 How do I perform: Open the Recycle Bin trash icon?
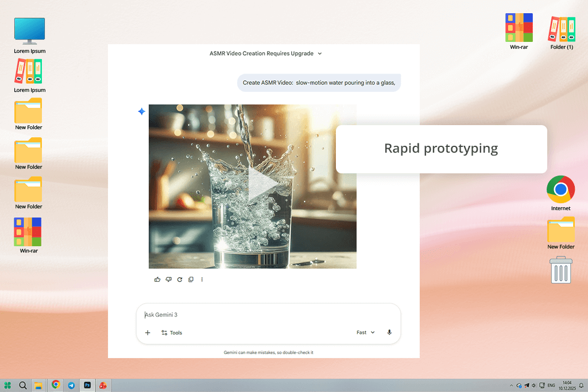pyautogui.click(x=560, y=270)
